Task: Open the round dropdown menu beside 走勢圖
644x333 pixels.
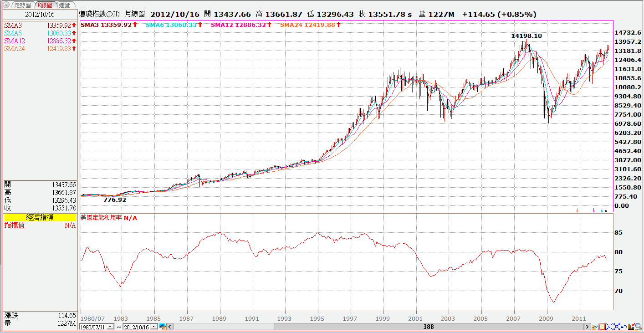Action: click(6, 5)
